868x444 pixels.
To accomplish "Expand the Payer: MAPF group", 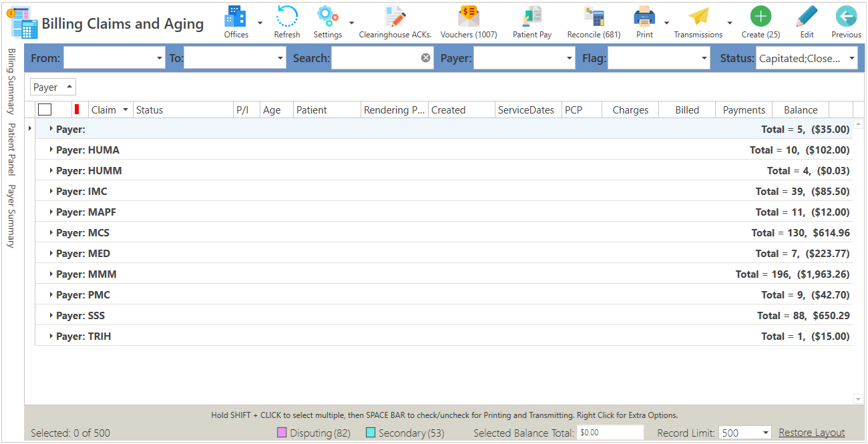I will [51, 212].
